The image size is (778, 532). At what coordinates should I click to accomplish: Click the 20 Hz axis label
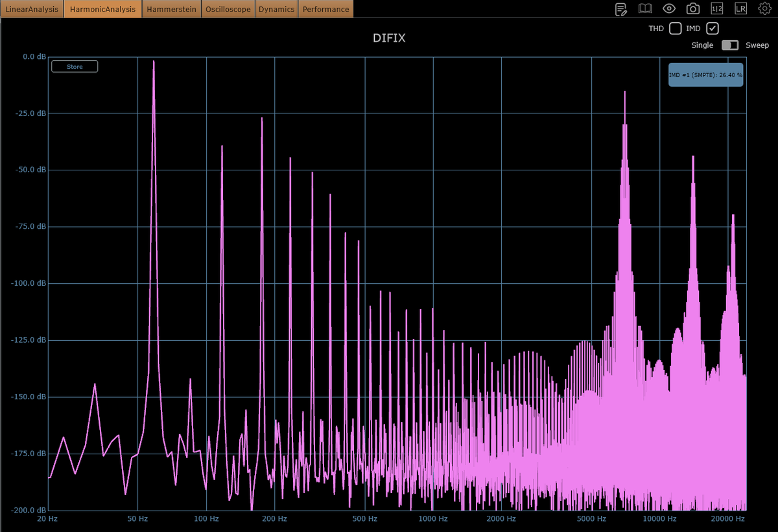pyautogui.click(x=47, y=519)
